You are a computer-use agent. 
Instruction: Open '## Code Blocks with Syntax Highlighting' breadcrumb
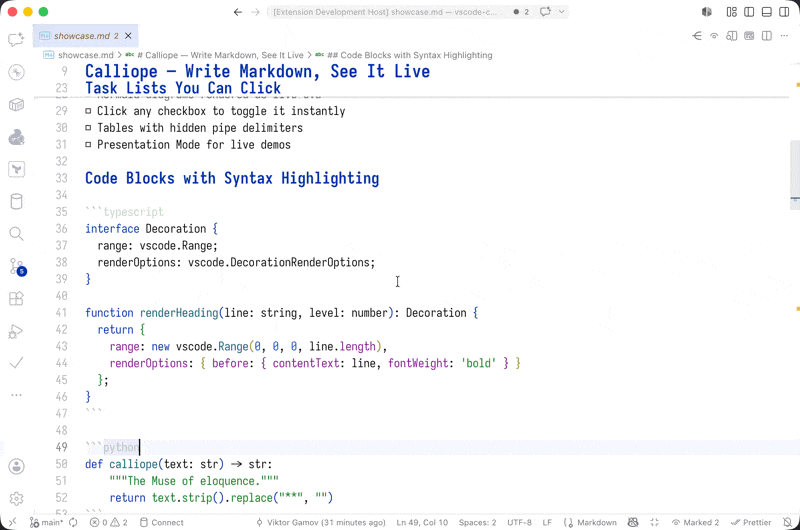click(404, 55)
